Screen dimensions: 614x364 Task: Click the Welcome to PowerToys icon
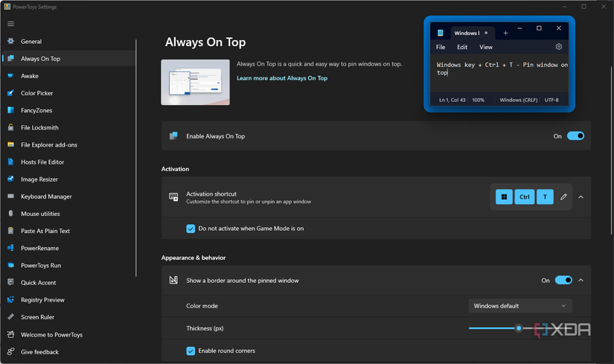(10, 335)
